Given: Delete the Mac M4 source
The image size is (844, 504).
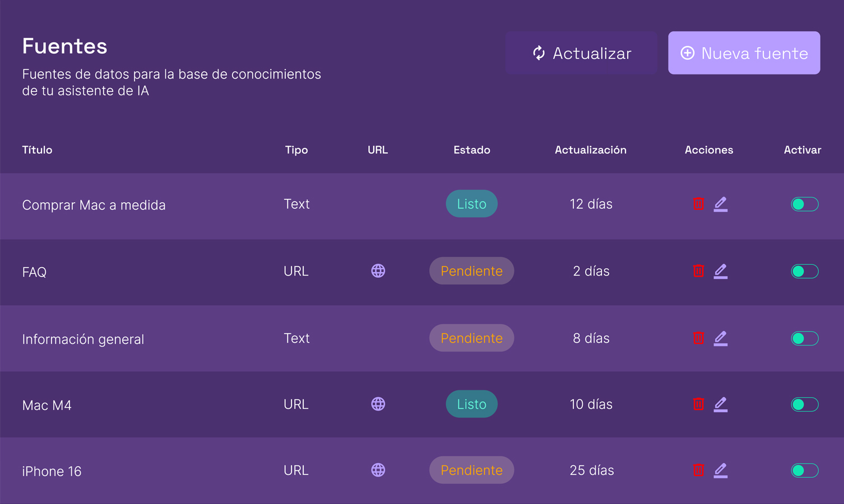Looking at the screenshot, I should coord(698,404).
